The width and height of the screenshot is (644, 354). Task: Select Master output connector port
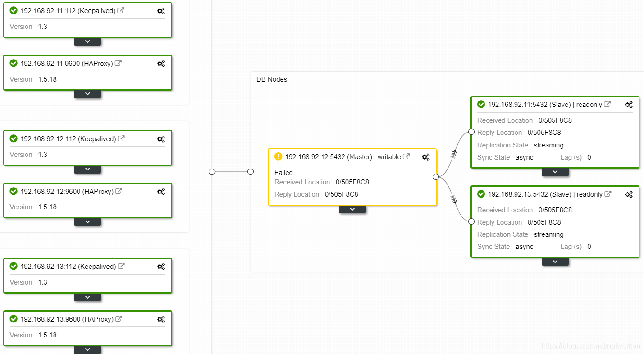[x=436, y=177]
